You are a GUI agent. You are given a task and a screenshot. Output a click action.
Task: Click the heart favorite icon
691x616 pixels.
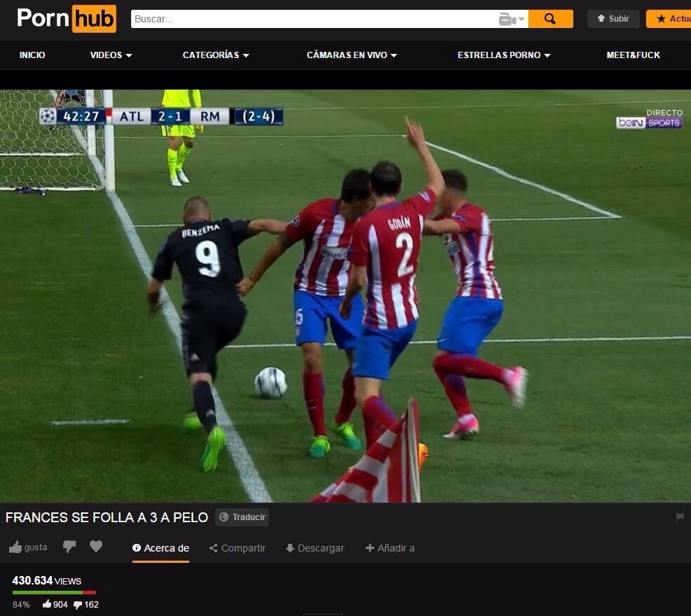(x=96, y=547)
